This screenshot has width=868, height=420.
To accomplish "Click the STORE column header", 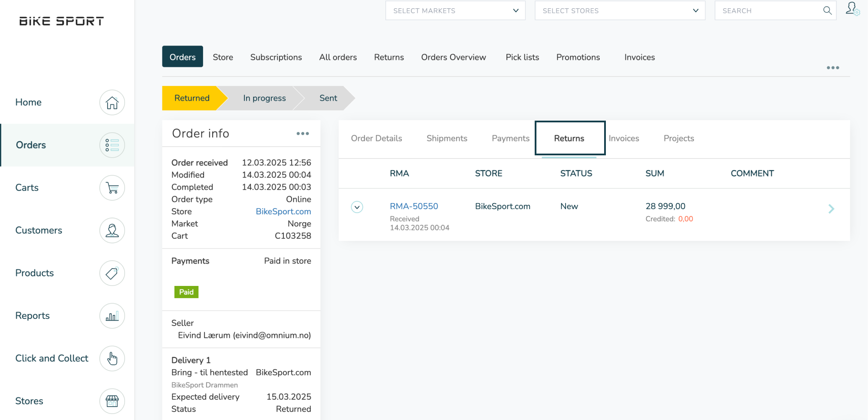I will click(488, 174).
